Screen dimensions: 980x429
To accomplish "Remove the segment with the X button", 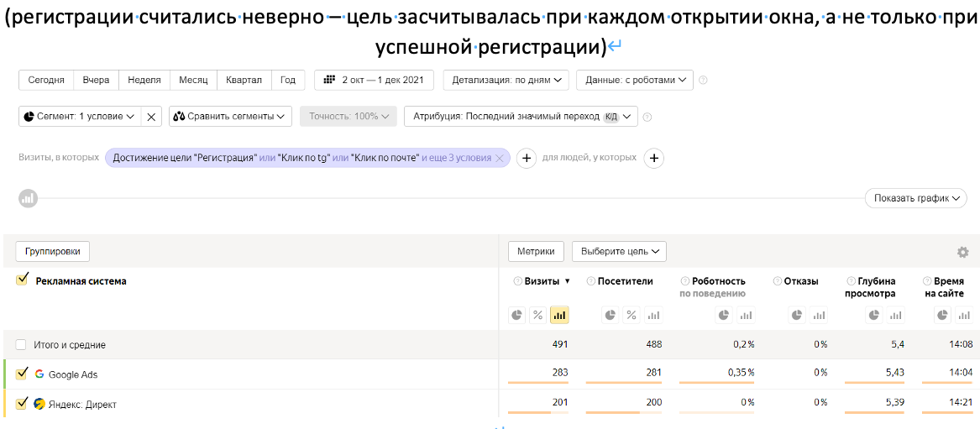I will click(151, 117).
